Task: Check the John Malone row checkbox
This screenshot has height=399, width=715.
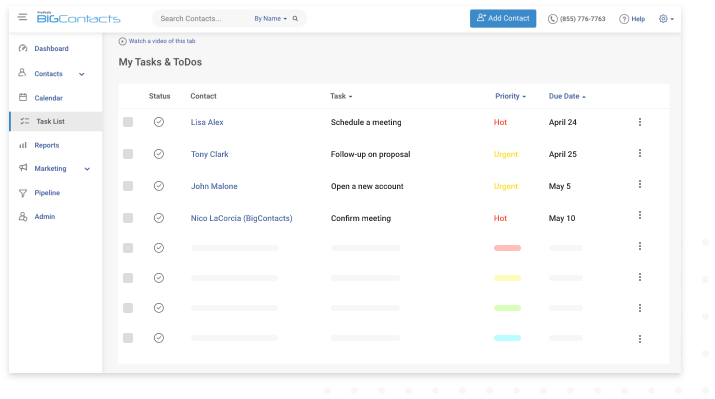Action: pos(128,186)
